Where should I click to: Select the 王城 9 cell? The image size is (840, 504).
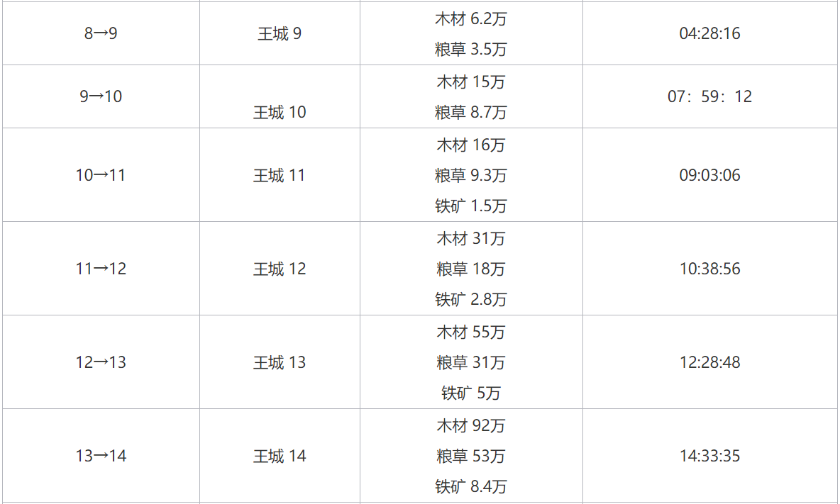tap(280, 33)
